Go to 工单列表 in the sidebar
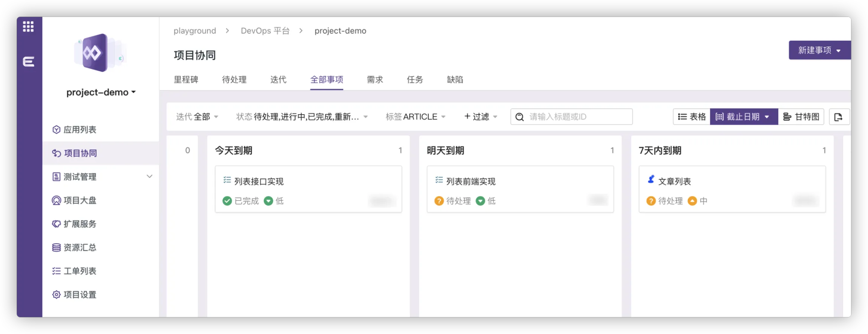Image resolution: width=868 pixels, height=334 pixels. [x=79, y=271]
